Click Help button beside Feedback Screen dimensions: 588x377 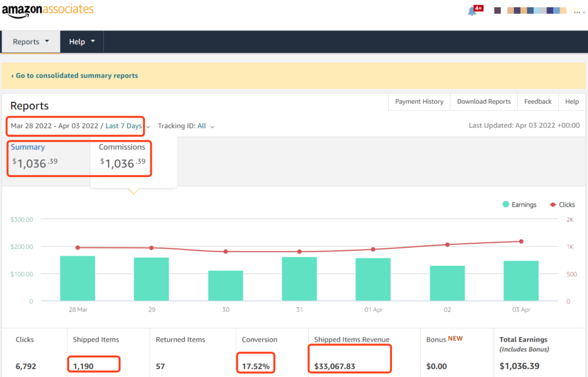[x=572, y=101]
